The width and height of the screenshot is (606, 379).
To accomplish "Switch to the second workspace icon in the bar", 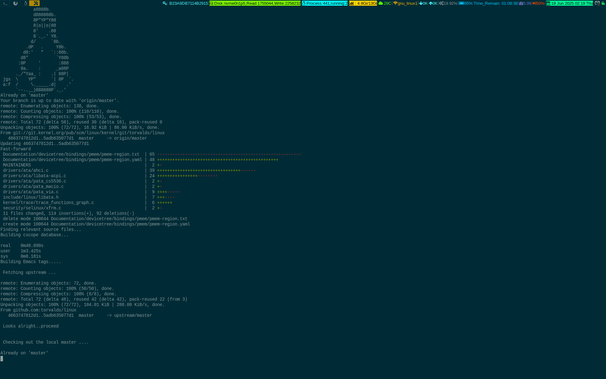I will pyautogui.click(x=15, y=3).
